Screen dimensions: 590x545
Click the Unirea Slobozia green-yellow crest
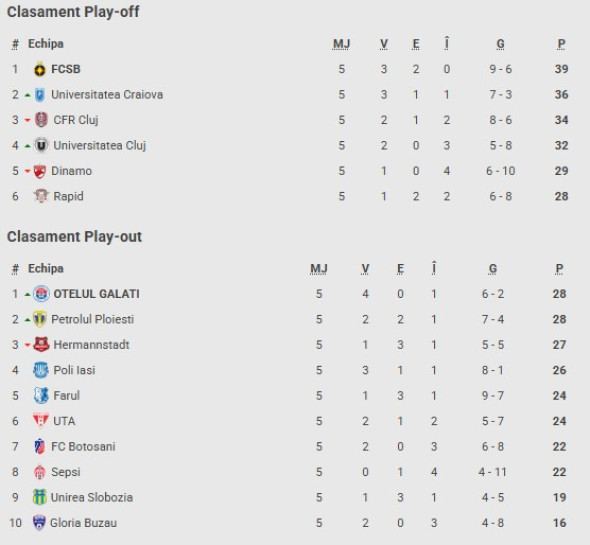pos(40,498)
